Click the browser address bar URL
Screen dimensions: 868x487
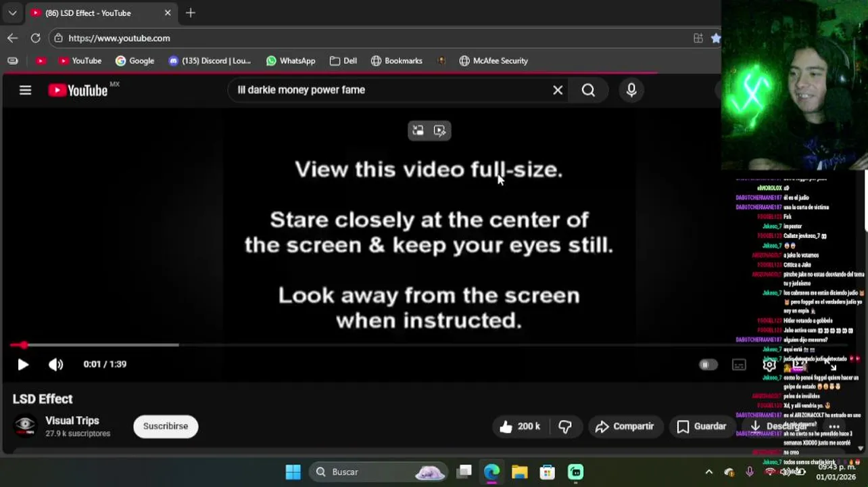pos(119,39)
